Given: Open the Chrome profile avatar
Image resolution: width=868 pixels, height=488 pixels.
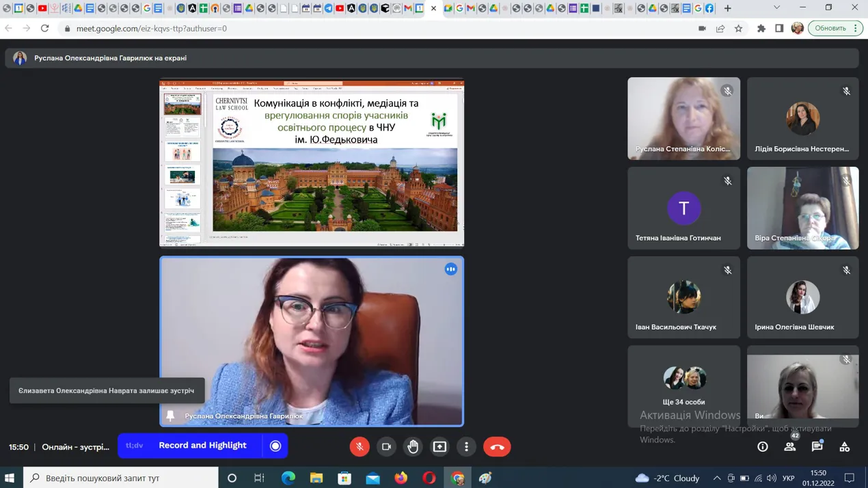Looking at the screenshot, I should tap(797, 29).
